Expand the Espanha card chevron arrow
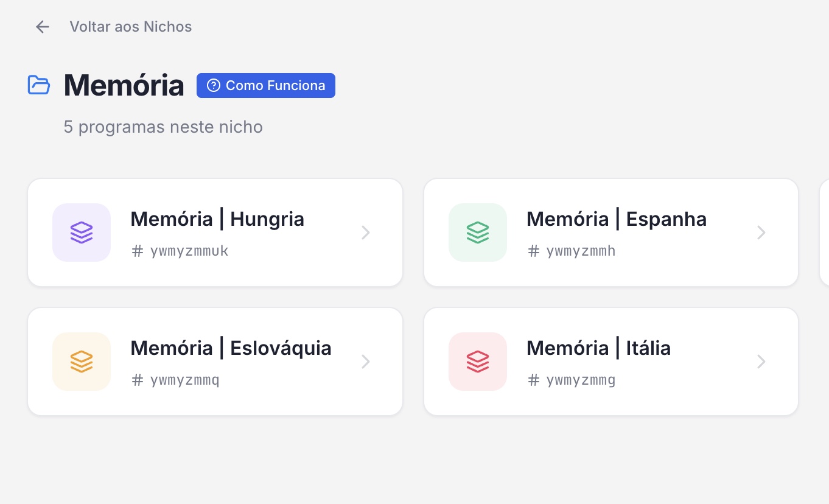 pyautogui.click(x=761, y=233)
